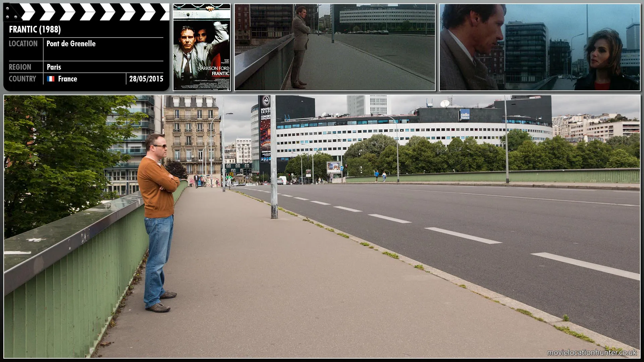Select the French flag icon
Image resolution: width=644 pixels, height=362 pixels.
[x=51, y=79]
